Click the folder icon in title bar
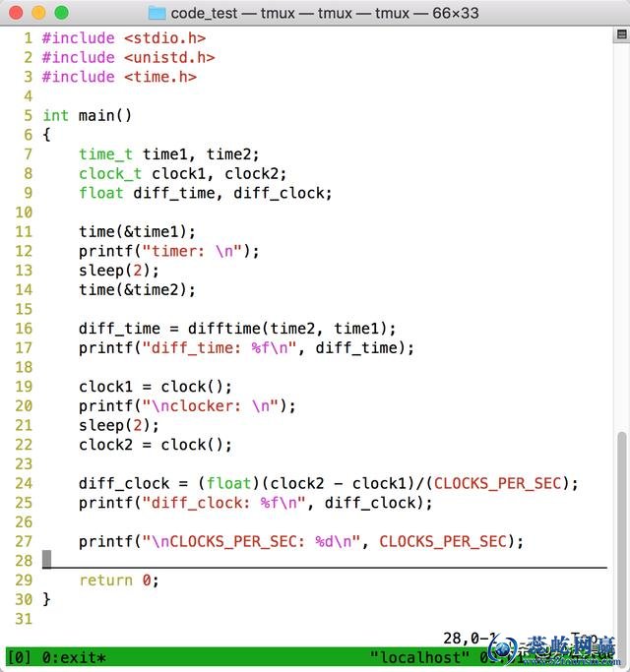 click(x=157, y=13)
